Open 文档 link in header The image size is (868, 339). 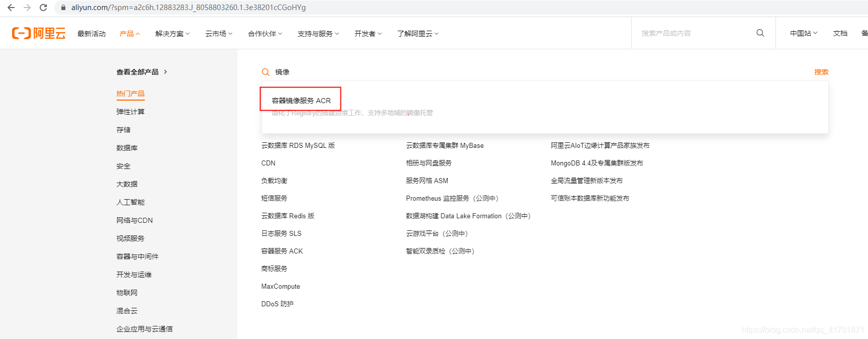click(x=840, y=33)
